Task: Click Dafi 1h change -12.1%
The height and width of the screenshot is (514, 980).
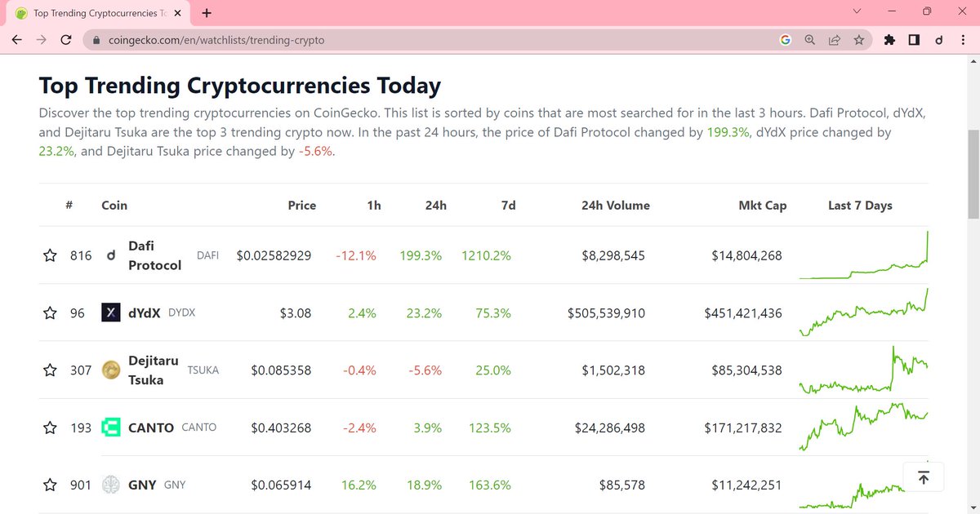Action: point(356,255)
